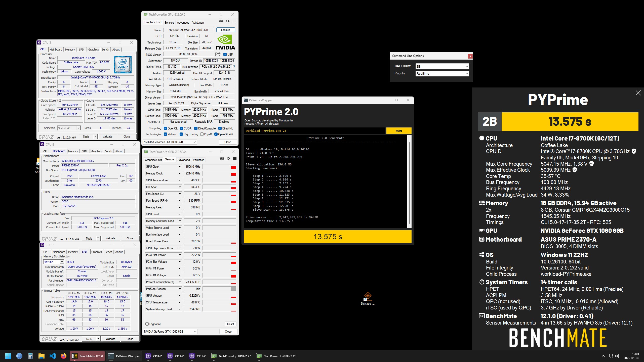The width and height of the screenshot is (644, 362).
Task: Click the Intel Core i7 logo in CPU-Z
Action: pyautogui.click(x=123, y=65)
